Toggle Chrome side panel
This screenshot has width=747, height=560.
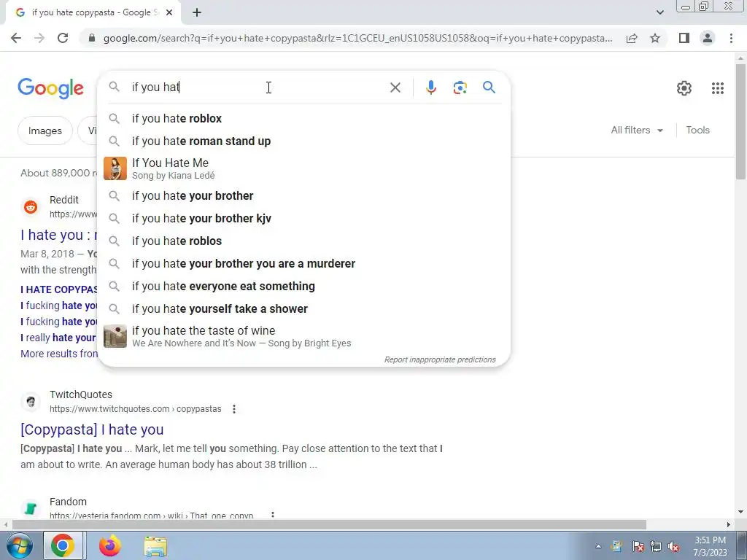pyautogui.click(x=684, y=38)
